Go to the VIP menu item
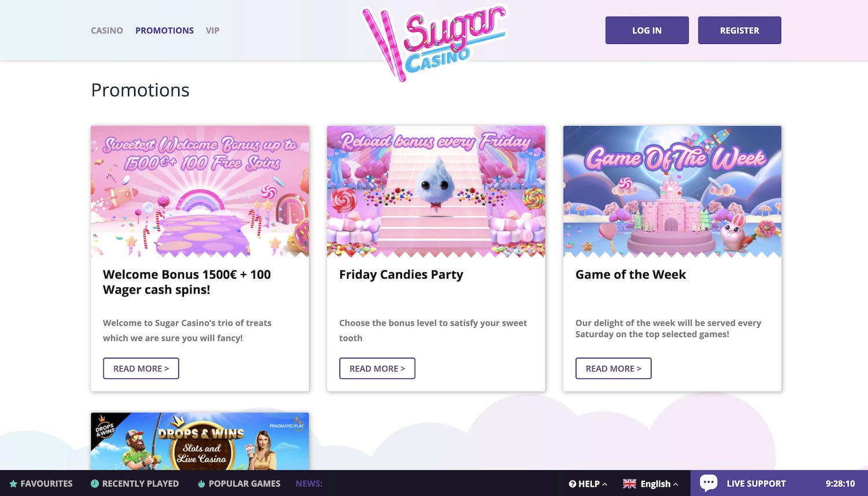 pos(212,31)
